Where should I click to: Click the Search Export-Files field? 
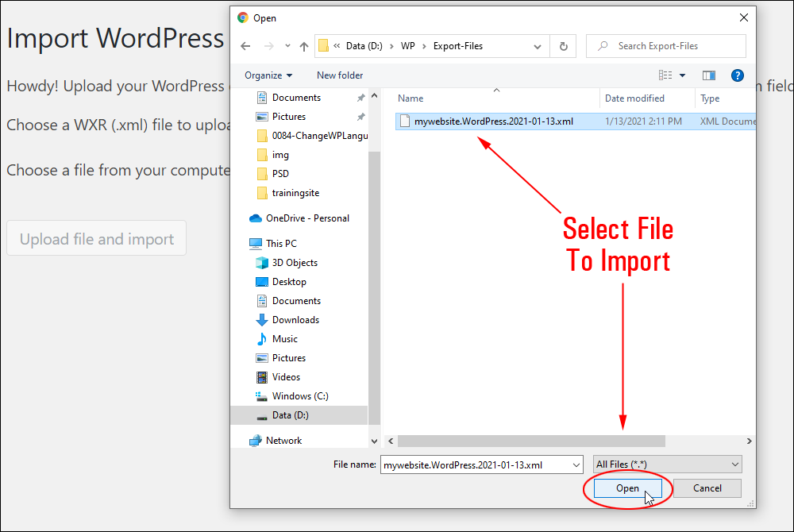pos(666,46)
